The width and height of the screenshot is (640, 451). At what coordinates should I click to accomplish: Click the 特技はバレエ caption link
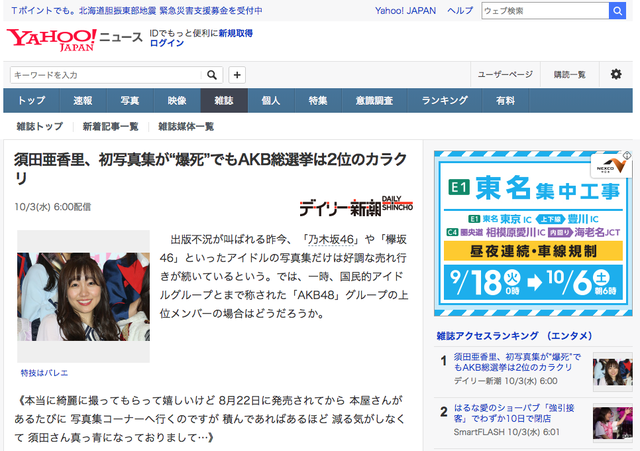(x=44, y=373)
